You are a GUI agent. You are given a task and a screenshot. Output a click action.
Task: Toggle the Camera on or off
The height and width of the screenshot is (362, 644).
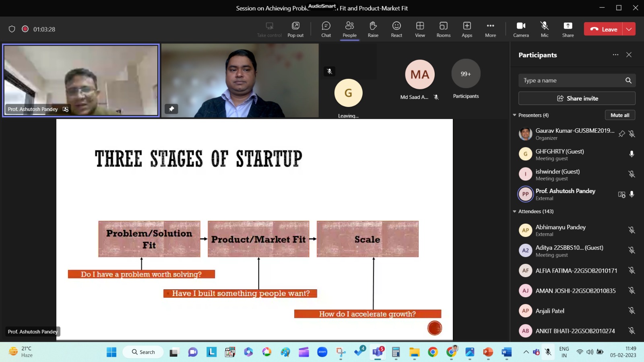pyautogui.click(x=521, y=29)
